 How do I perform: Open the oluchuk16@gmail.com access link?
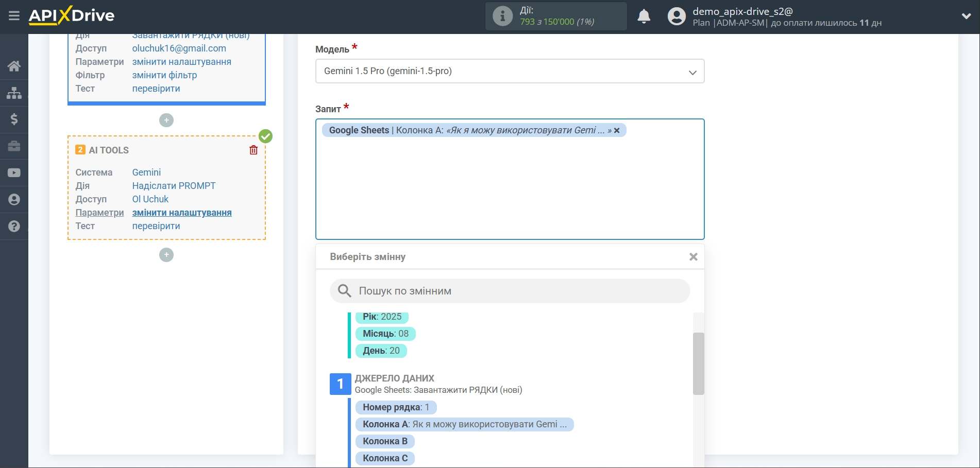point(179,48)
